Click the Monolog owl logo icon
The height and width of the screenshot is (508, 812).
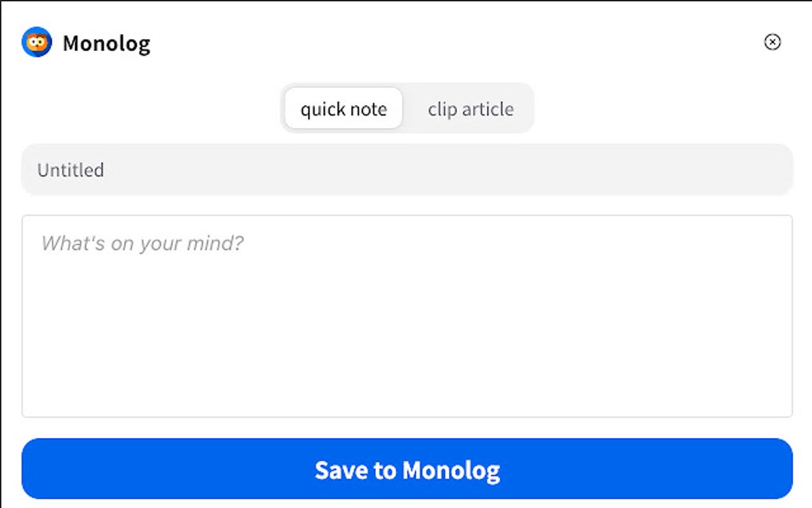pos(37,42)
